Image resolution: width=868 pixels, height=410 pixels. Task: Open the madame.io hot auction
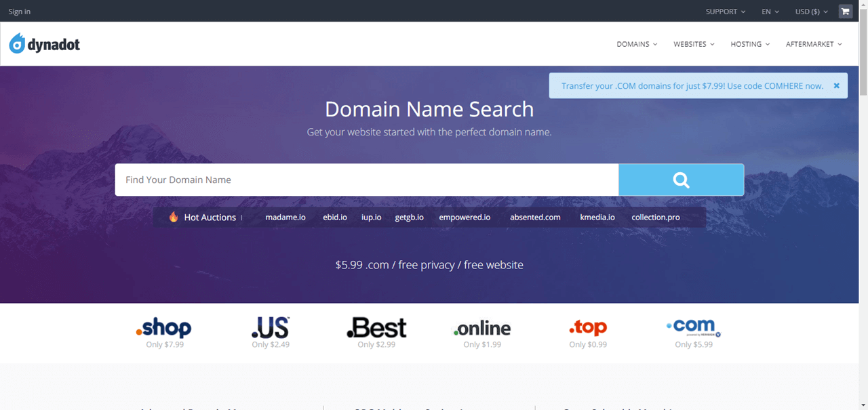click(x=285, y=218)
